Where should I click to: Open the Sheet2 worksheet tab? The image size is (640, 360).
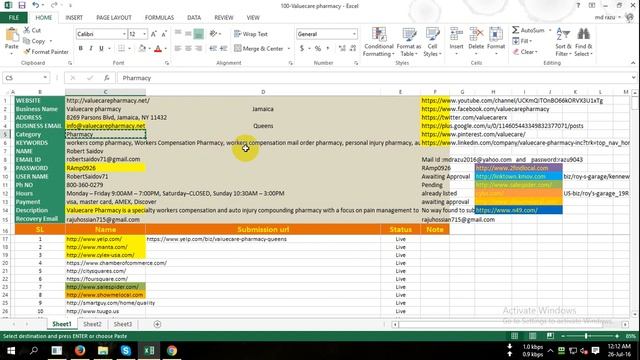pos(92,324)
